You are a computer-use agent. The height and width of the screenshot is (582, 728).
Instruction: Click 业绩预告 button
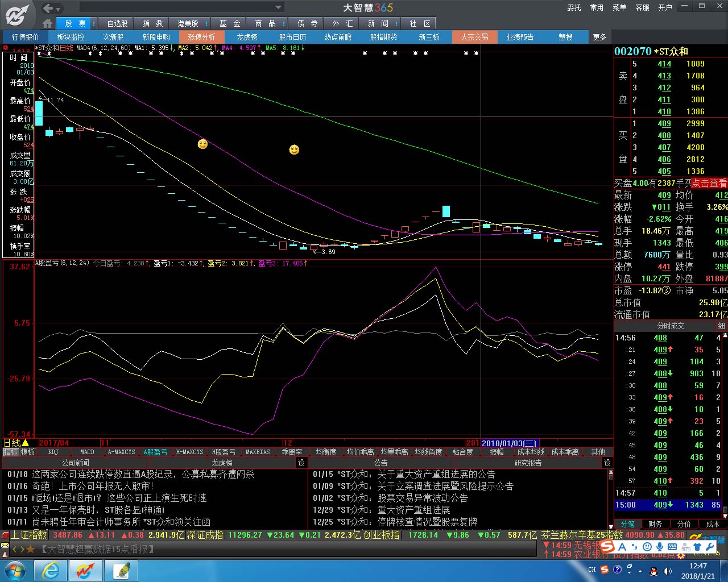[x=520, y=37]
